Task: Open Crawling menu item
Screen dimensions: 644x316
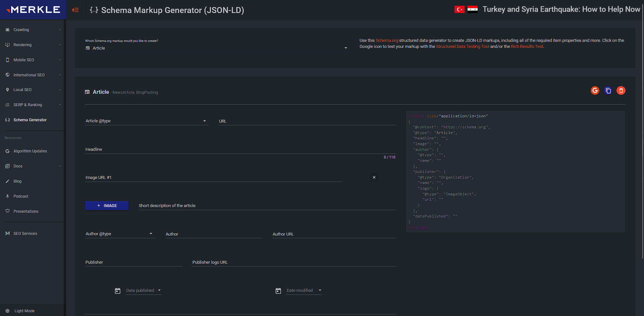Action: point(33,30)
